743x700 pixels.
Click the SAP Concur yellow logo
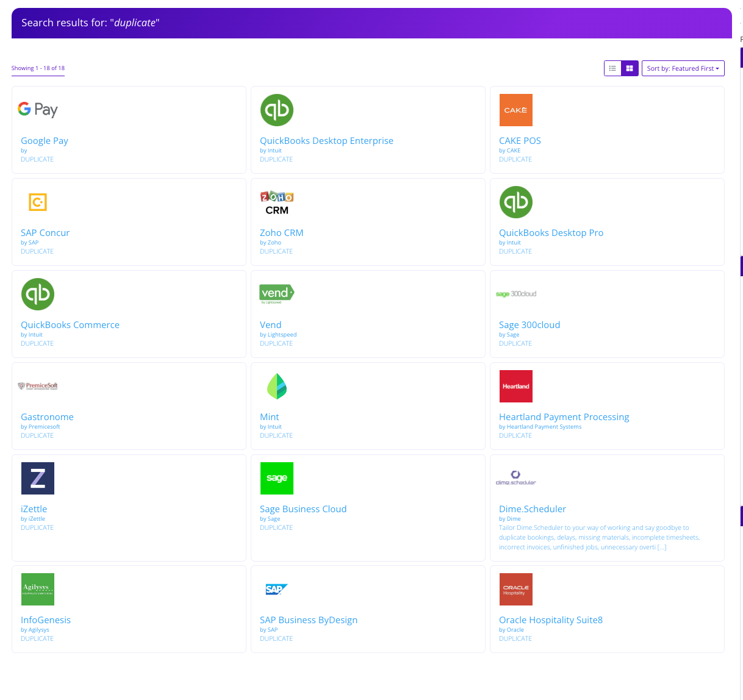tap(38, 202)
